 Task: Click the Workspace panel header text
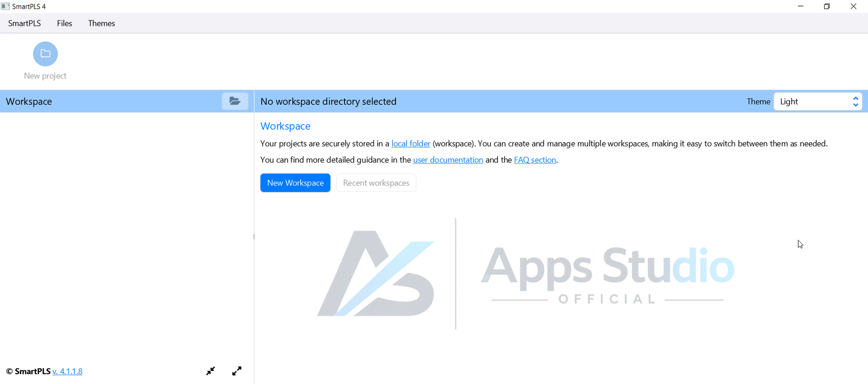coord(29,101)
